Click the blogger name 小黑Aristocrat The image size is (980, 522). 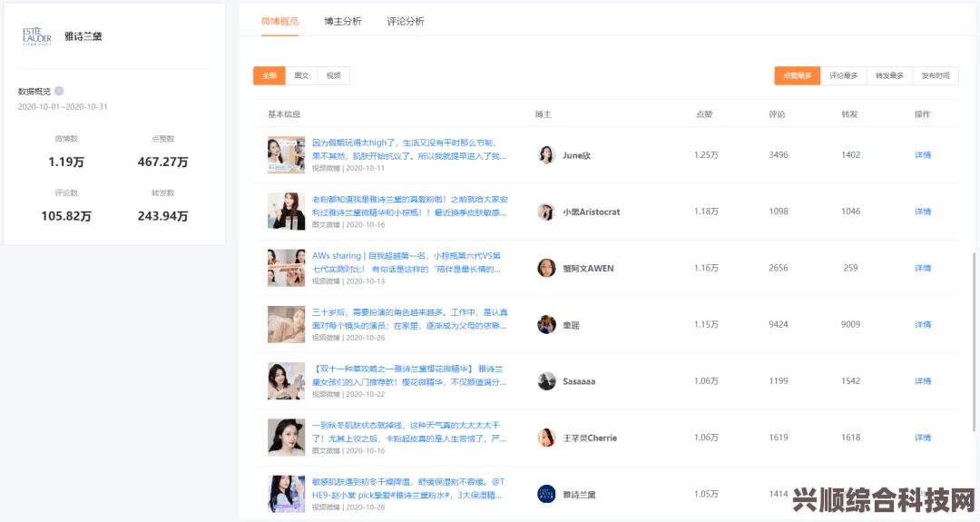[592, 212]
